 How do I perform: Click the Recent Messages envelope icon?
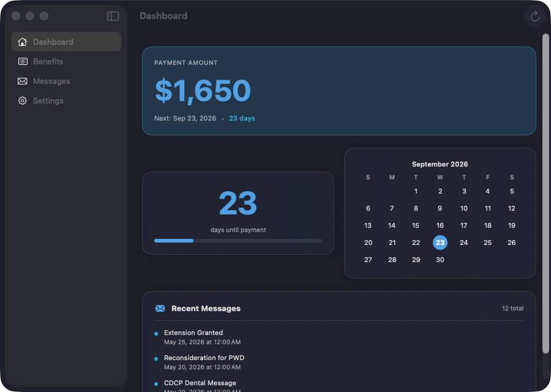tap(160, 308)
